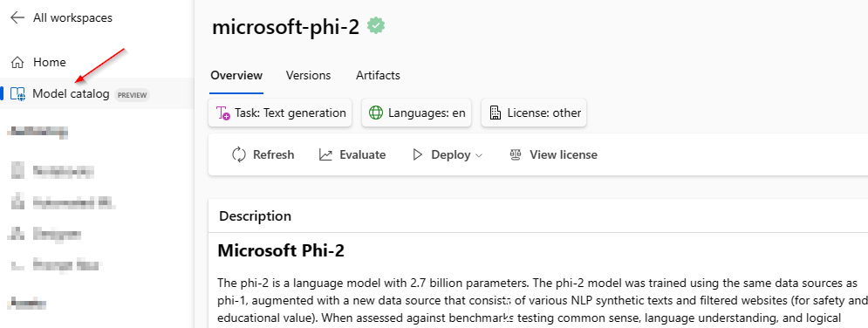Click the Languages: en tag

coord(417,113)
